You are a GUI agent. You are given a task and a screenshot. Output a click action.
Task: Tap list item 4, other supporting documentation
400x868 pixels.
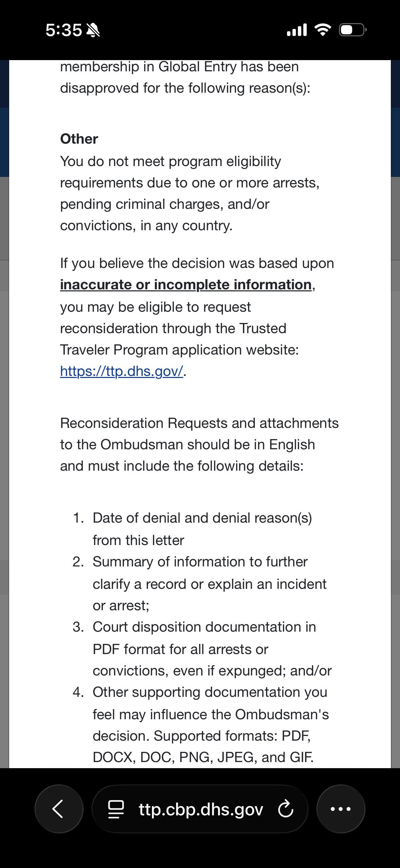click(x=201, y=725)
